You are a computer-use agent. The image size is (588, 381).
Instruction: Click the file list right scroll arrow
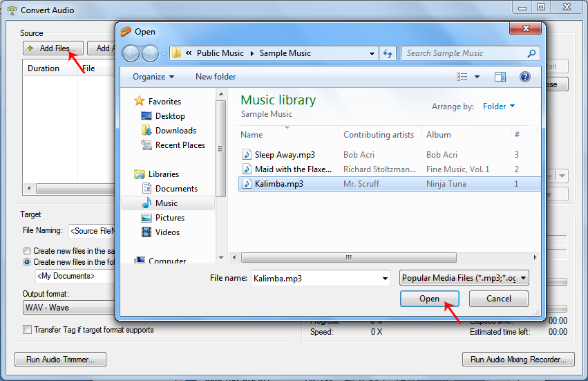[x=535, y=257]
